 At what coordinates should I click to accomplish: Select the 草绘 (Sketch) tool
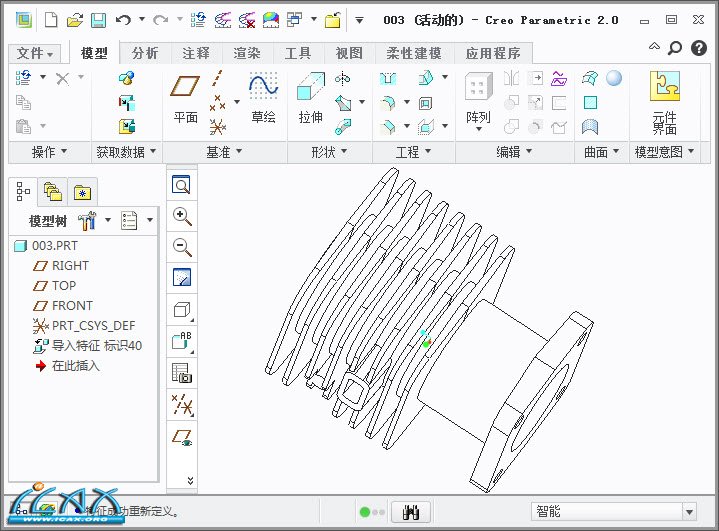tap(263, 100)
